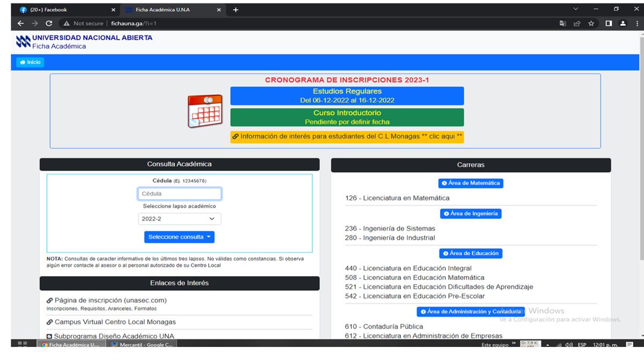The height and width of the screenshot is (362, 644).
Task: Open the Información de interés clic aqui link
Action: pyautogui.click(x=349, y=136)
